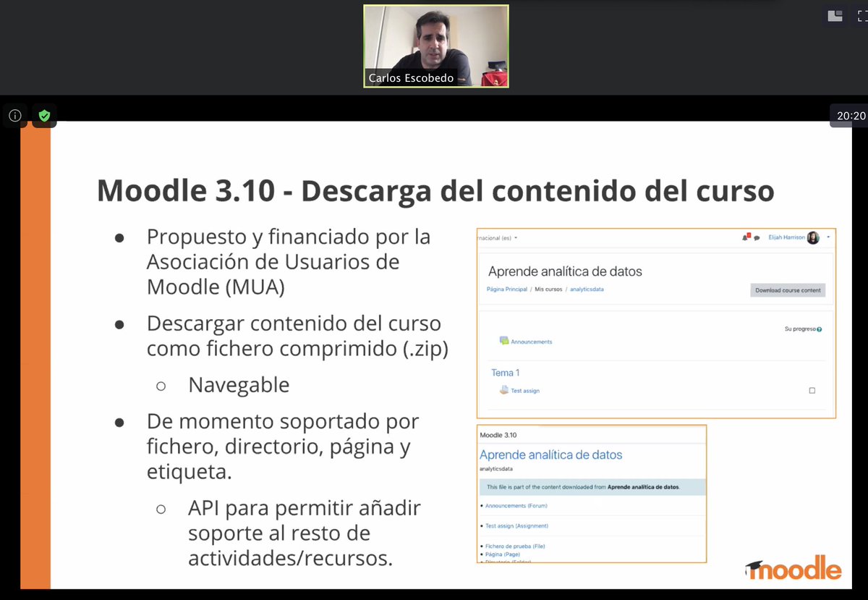
Task: Go to the Página Principal breadcrumb
Action: [507, 289]
